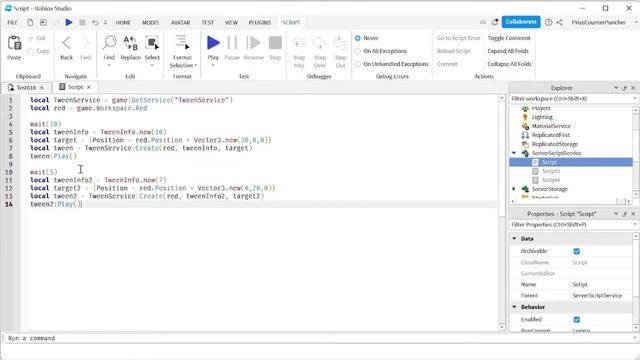Click the quick-access blue play icon

[x=69, y=22]
